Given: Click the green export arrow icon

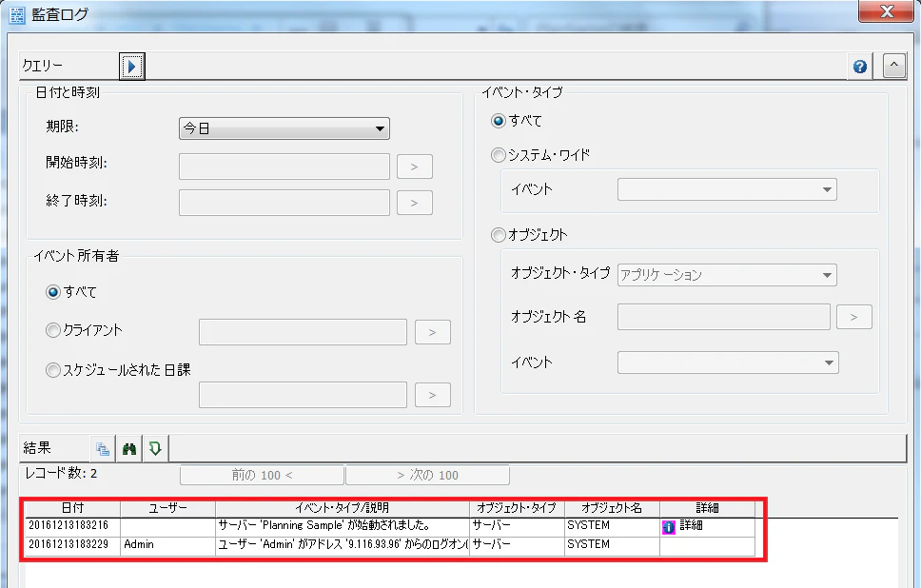Looking at the screenshot, I should [155, 449].
